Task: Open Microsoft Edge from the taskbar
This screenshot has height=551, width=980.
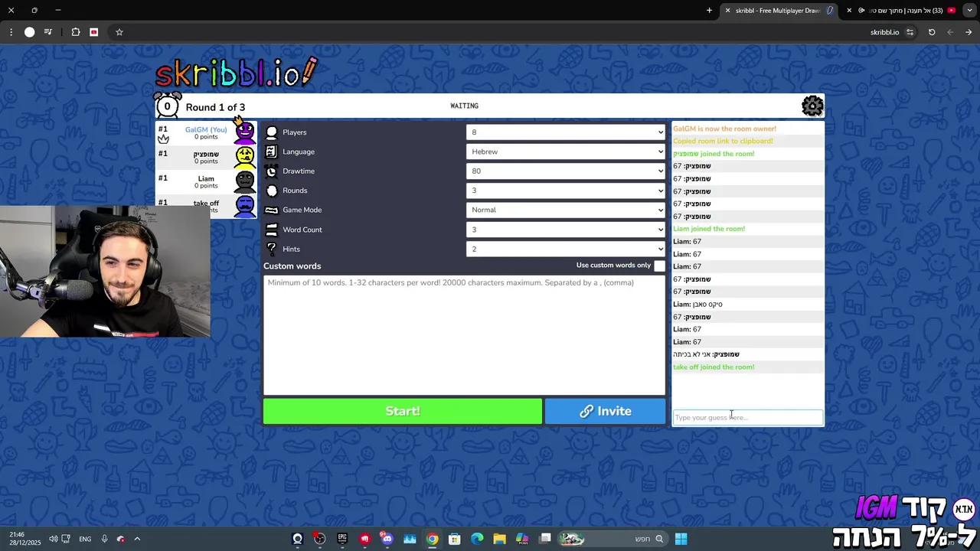Action: 477,539
